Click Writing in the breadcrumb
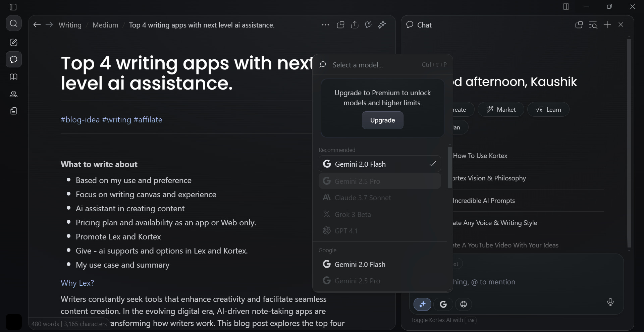This screenshot has height=332, width=644. point(70,25)
